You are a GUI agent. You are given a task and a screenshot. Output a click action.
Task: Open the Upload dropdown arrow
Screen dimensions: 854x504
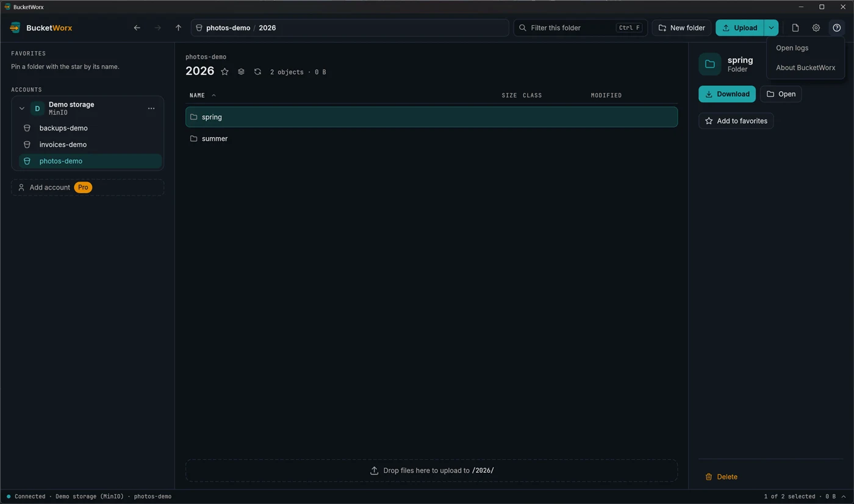click(771, 28)
